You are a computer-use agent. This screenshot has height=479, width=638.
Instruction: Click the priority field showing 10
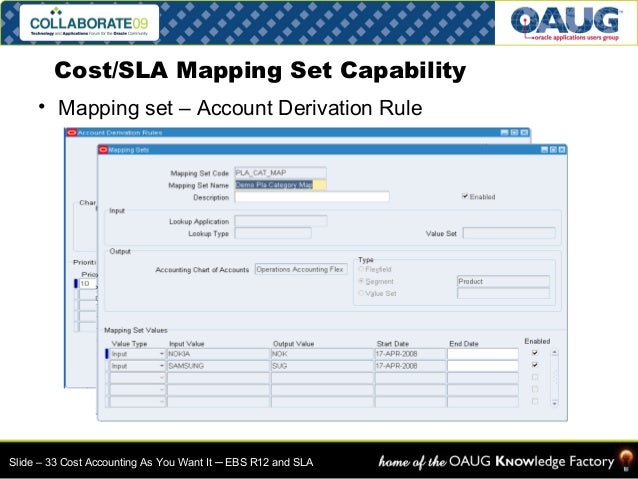point(87,283)
